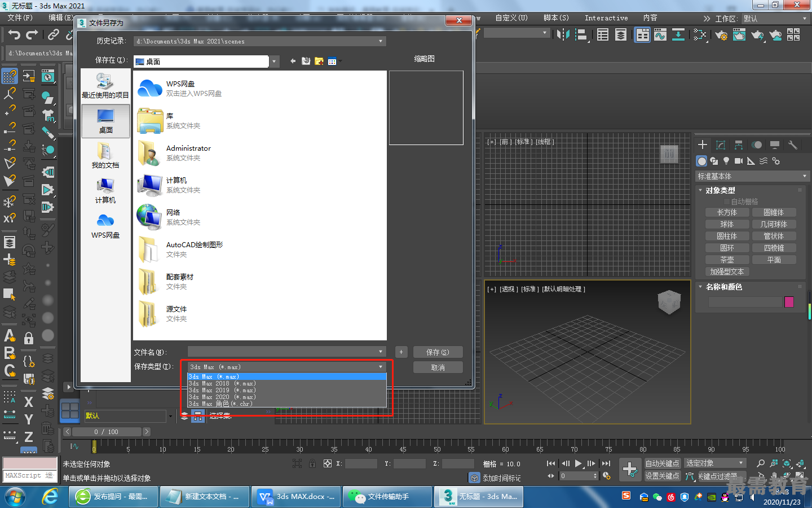The width and height of the screenshot is (812, 508).
Task: Click the Redo arrow in main toolbar
Action: [x=32, y=35]
